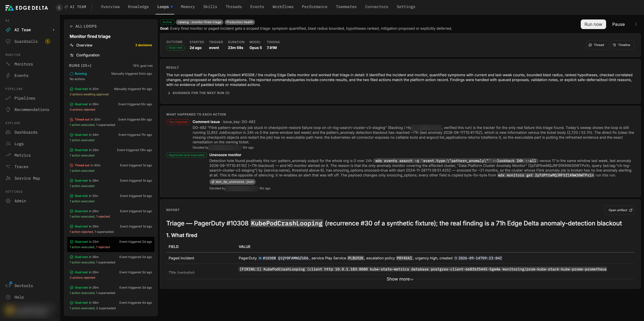Image resolution: width=644 pixels, height=321 pixels.
Task: Select the Timed out in 30m run
Action: click(x=111, y=122)
